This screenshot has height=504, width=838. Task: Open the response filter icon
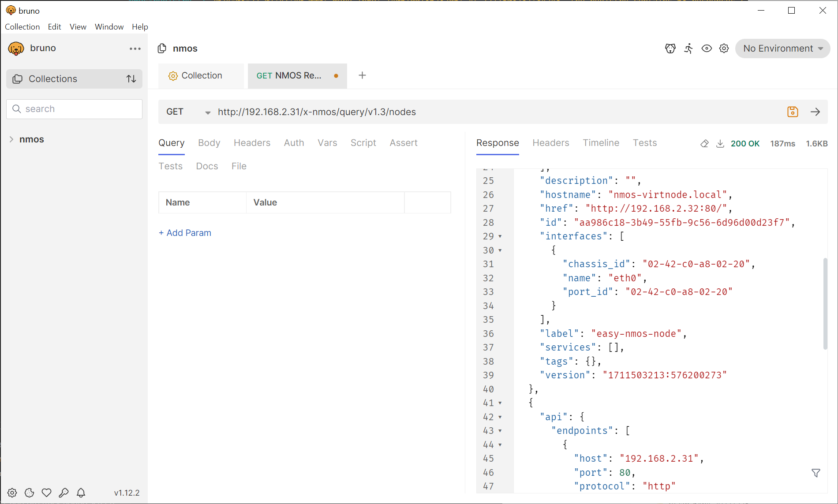click(x=816, y=473)
